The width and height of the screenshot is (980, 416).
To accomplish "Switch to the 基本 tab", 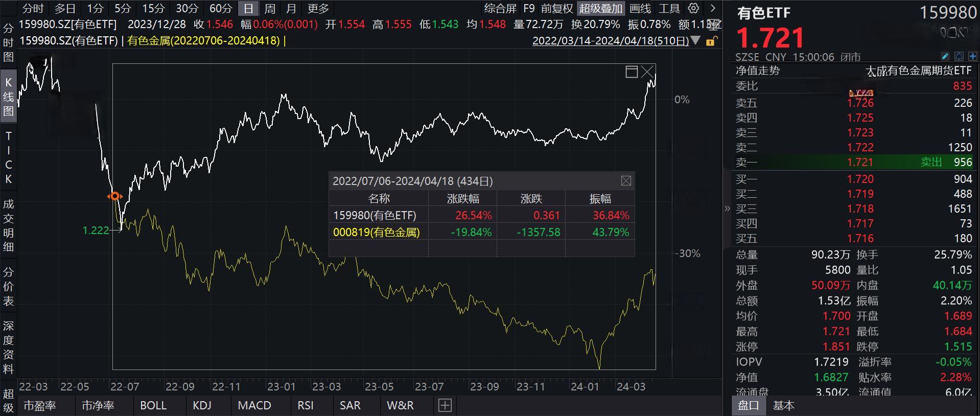I will (x=783, y=405).
